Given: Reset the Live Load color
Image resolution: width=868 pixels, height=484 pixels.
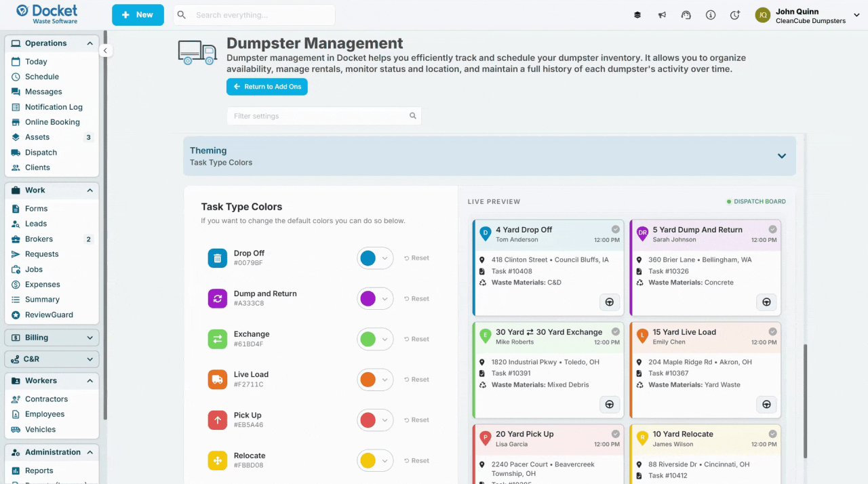Looking at the screenshot, I should coord(416,380).
